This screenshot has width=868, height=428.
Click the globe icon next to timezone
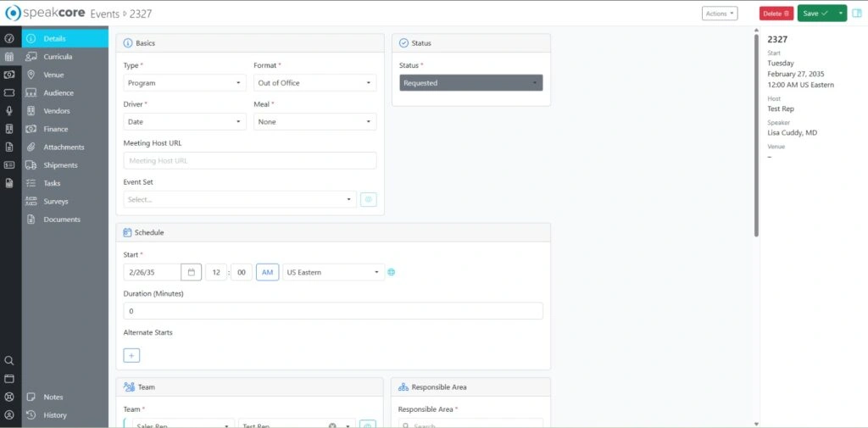pyautogui.click(x=392, y=272)
